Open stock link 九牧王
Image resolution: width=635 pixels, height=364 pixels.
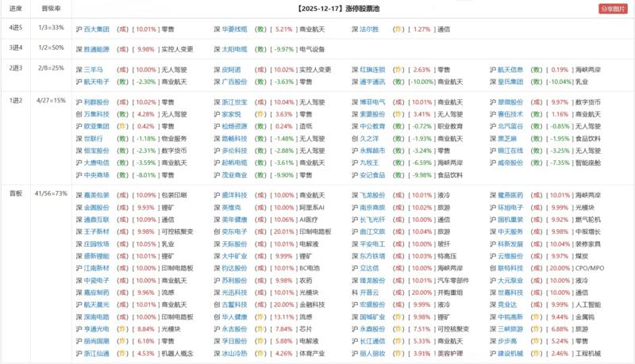[x=369, y=163]
